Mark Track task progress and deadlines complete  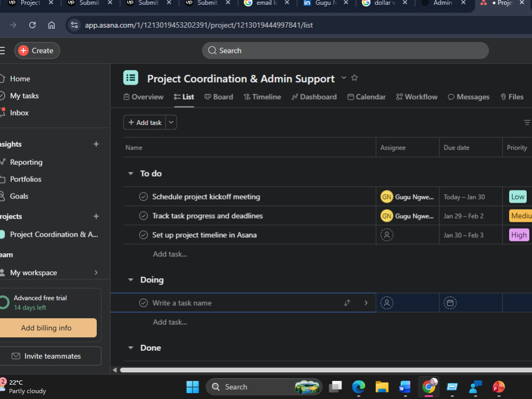[144, 216]
